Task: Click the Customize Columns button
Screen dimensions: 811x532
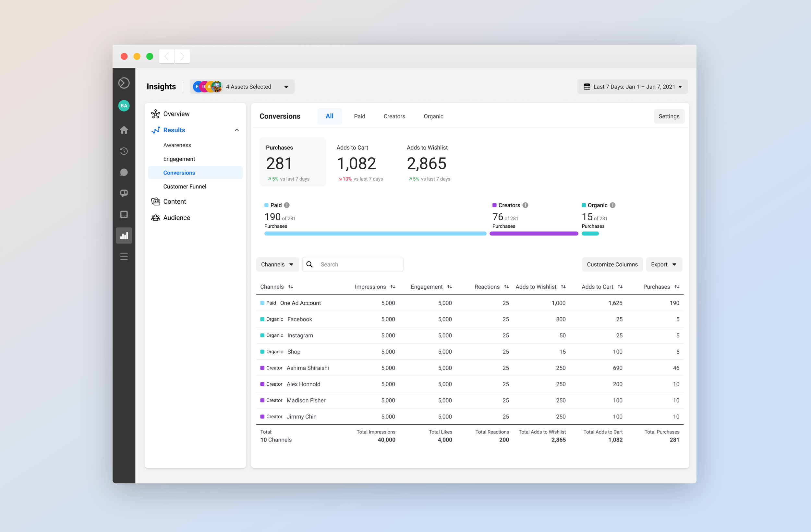Action: click(612, 264)
